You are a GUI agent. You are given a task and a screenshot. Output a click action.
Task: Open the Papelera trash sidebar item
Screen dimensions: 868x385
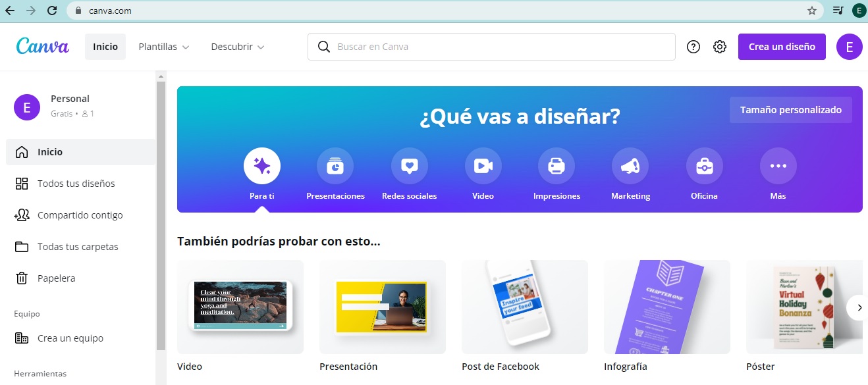(x=57, y=278)
